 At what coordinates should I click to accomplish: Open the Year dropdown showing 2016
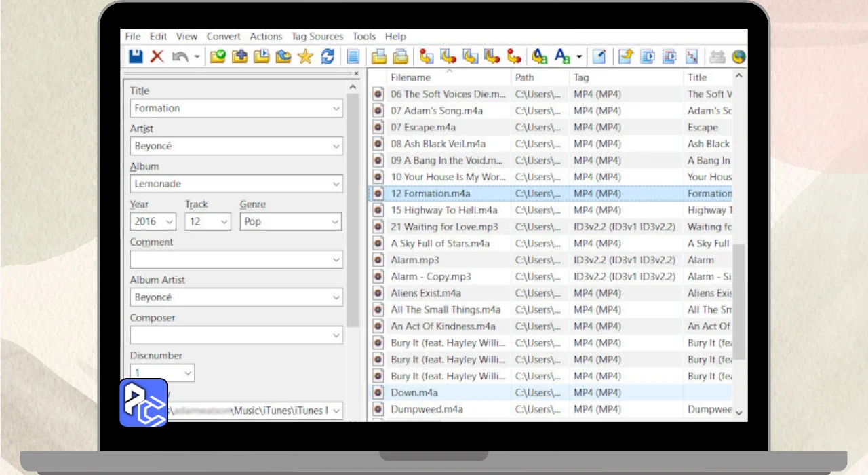point(169,222)
